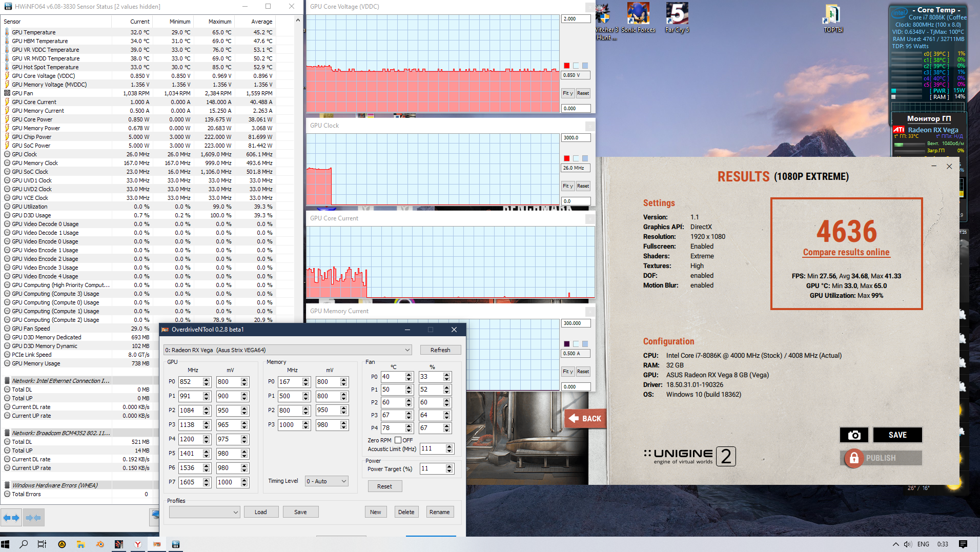Open the Witcher 3 desktop shortcut
The width and height of the screenshot is (980, 552).
[606, 22]
